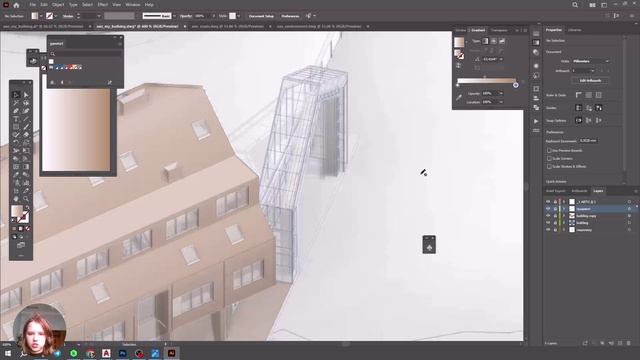Open the Object menu
The width and height of the screenshot is (640, 360).
tap(58, 5)
